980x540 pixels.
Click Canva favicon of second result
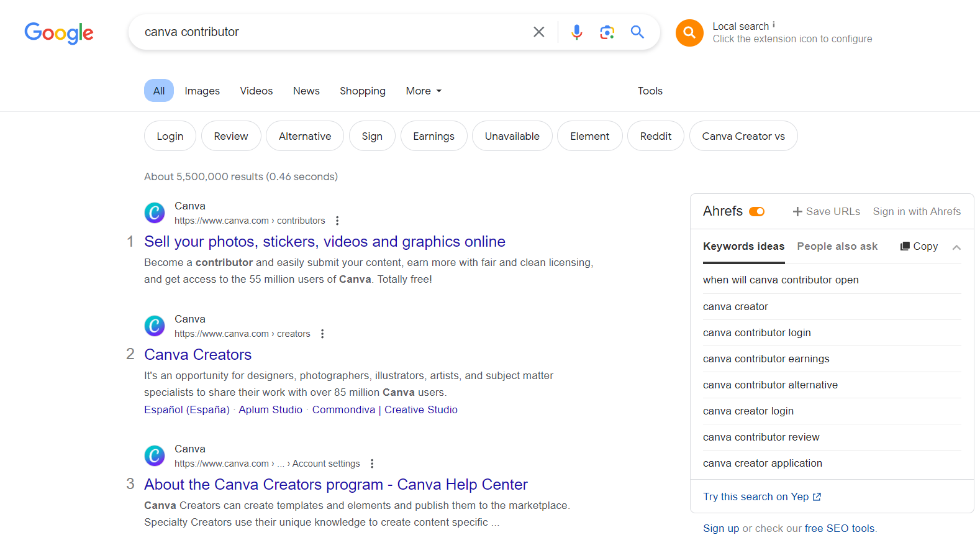coord(155,326)
